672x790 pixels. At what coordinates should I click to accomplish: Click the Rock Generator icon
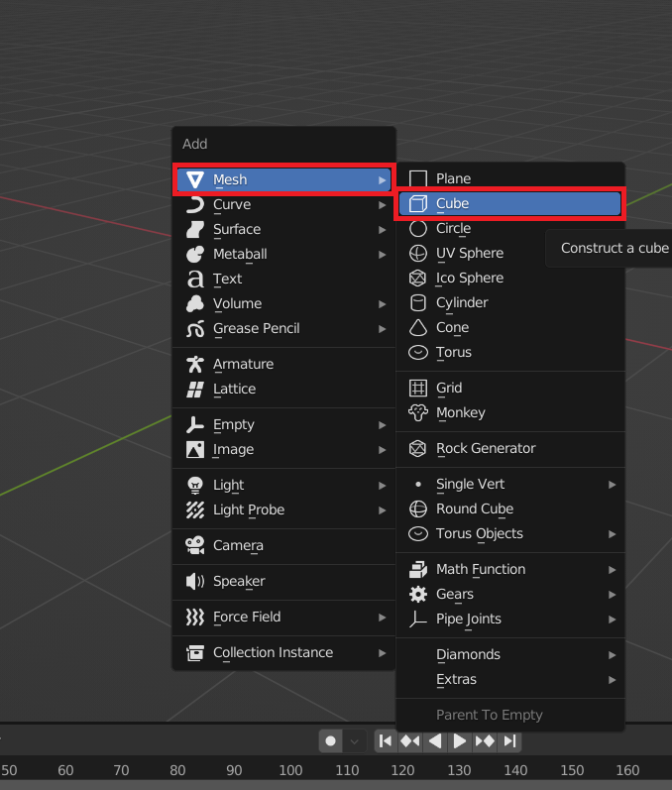click(418, 448)
